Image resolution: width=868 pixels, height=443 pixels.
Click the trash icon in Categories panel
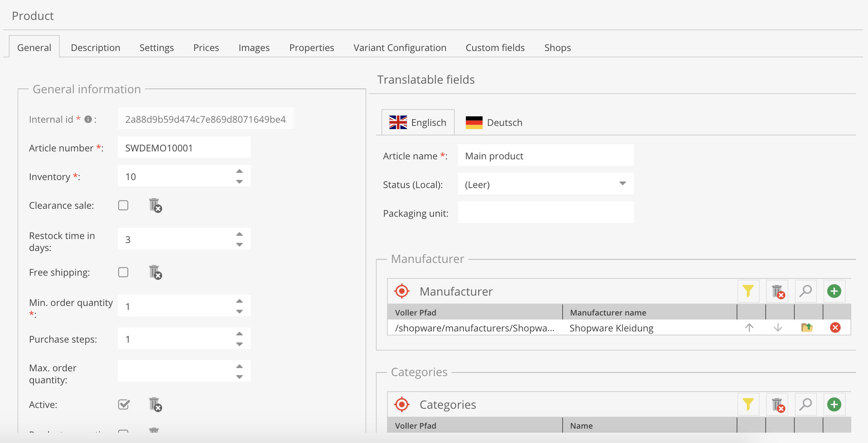[778, 405]
